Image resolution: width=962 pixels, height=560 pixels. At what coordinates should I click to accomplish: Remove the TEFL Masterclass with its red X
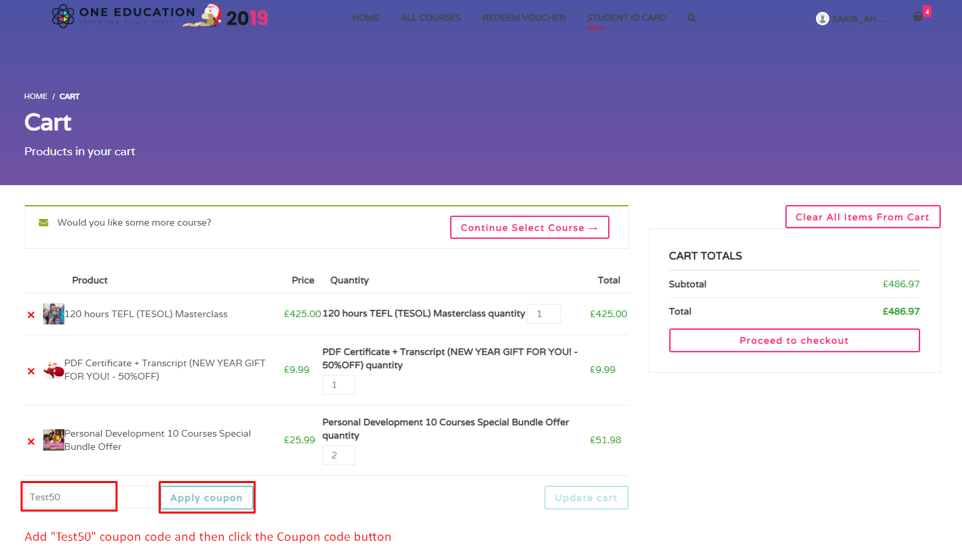pyautogui.click(x=31, y=314)
